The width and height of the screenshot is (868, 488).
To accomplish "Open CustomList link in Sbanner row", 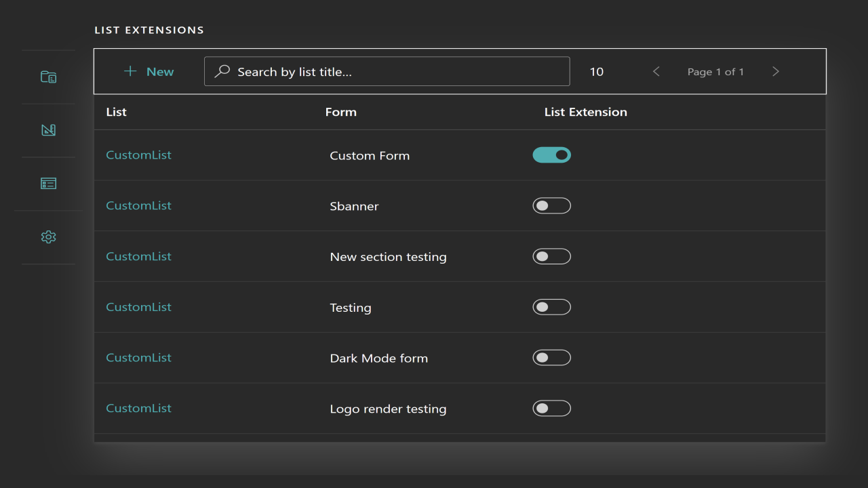I will (139, 205).
